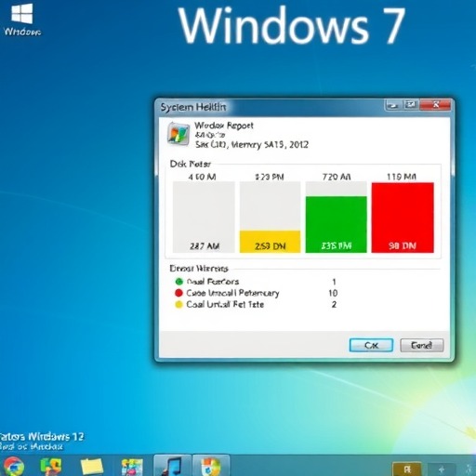The height and width of the screenshot is (476, 476).
Task: Open the Windows desktop icon at top-left
Action: tap(22, 20)
